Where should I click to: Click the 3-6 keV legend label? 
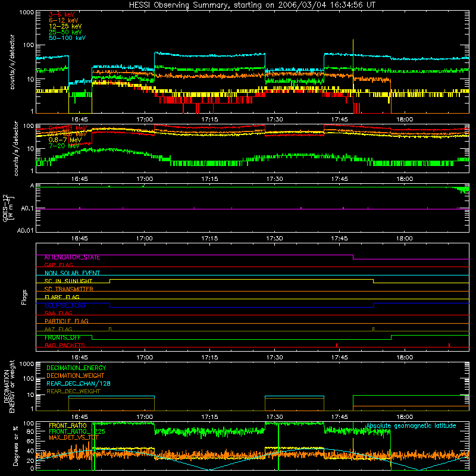coord(62,14)
